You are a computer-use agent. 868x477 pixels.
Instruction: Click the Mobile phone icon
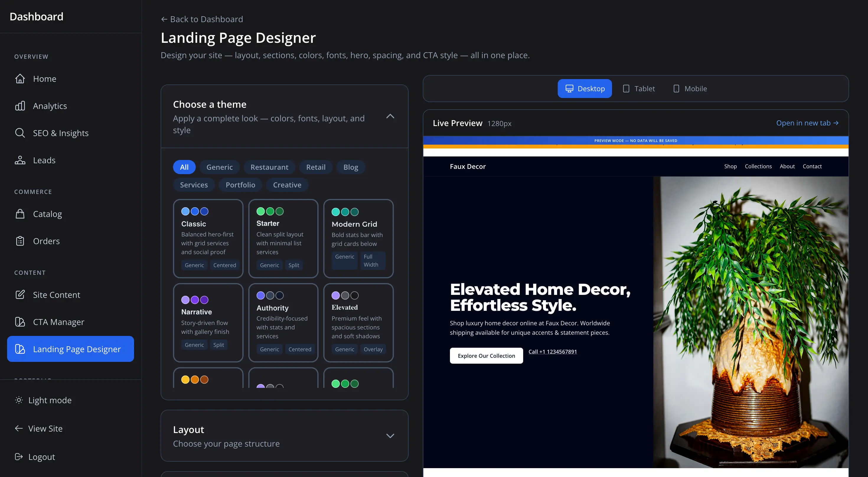pyautogui.click(x=676, y=89)
